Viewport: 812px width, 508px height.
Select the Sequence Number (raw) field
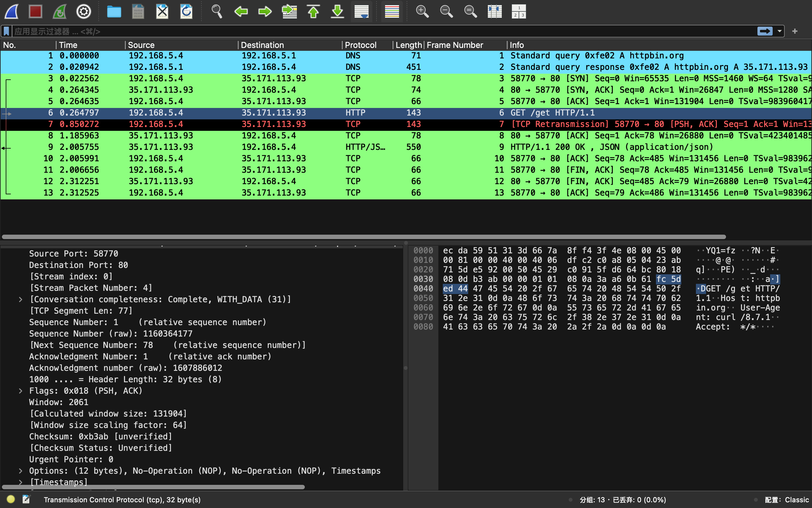click(x=111, y=334)
